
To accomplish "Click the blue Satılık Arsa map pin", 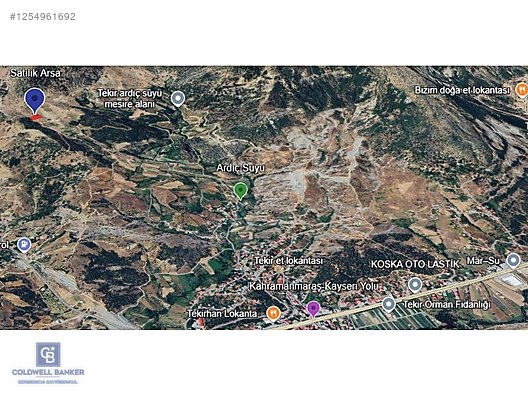I will [34, 100].
